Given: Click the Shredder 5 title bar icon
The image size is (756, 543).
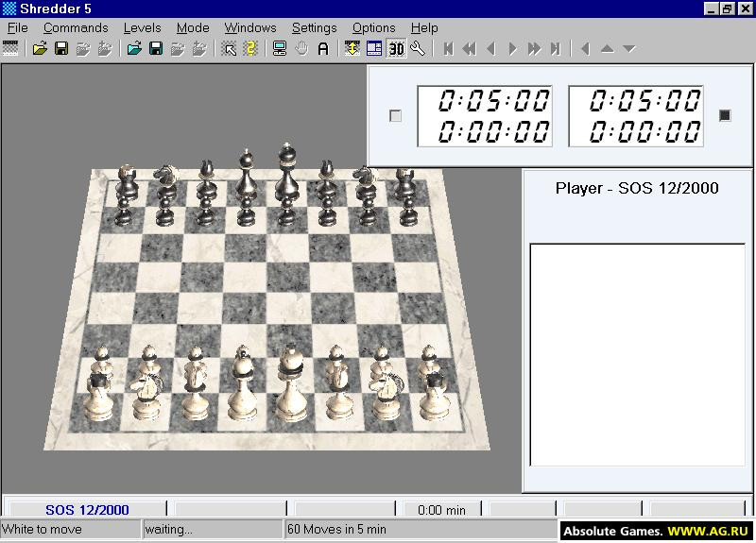Looking at the screenshot, I should coord(9,8).
